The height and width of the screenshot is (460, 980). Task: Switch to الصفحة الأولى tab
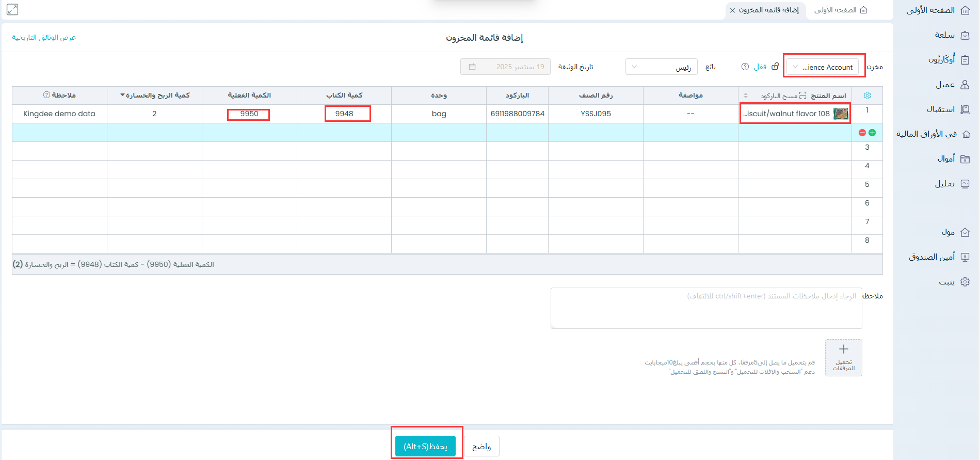(840, 10)
